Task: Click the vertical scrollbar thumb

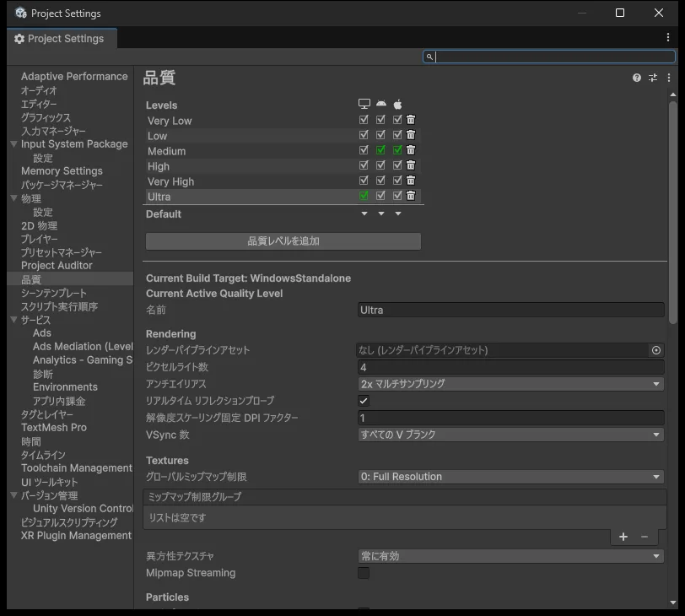Action: (x=673, y=213)
